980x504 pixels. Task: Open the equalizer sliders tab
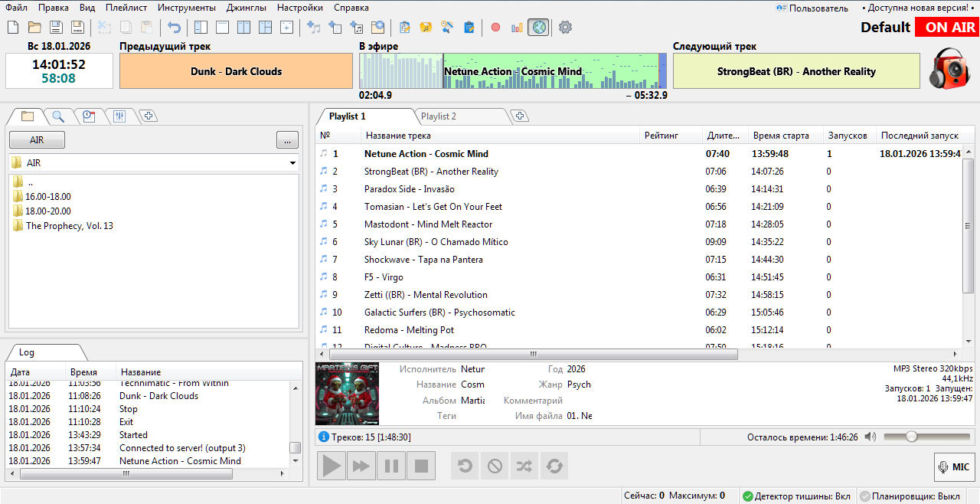(x=119, y=116)
